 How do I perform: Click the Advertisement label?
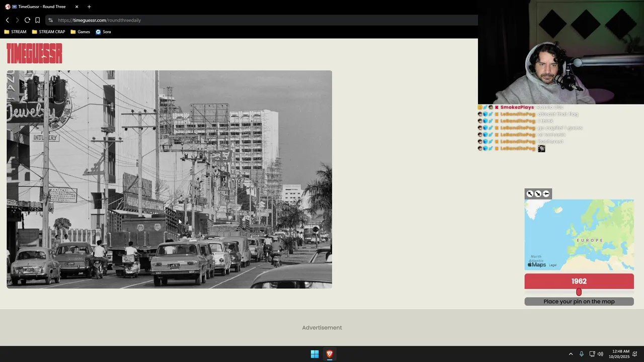(x=322, y=328)
